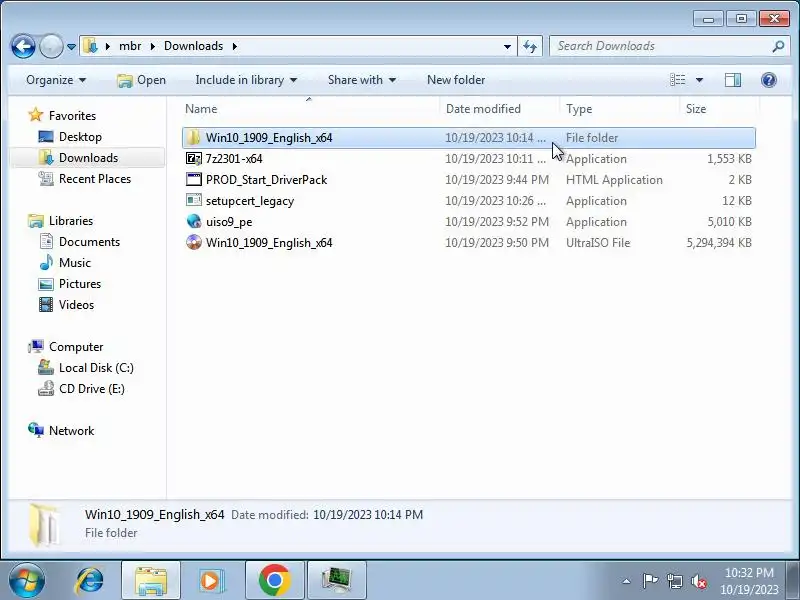This screenshot has width=800, height=600.
Task: Open the Music library
Action: 74,263
